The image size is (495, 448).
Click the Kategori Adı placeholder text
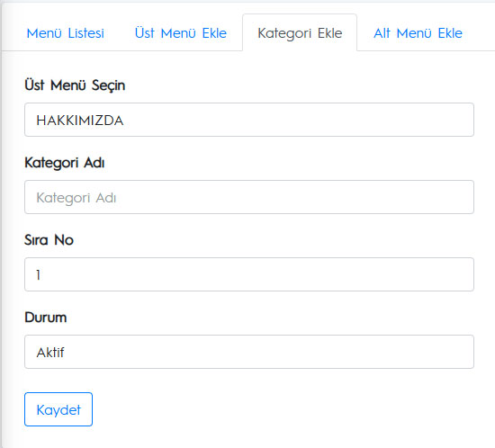coord(76,198)
